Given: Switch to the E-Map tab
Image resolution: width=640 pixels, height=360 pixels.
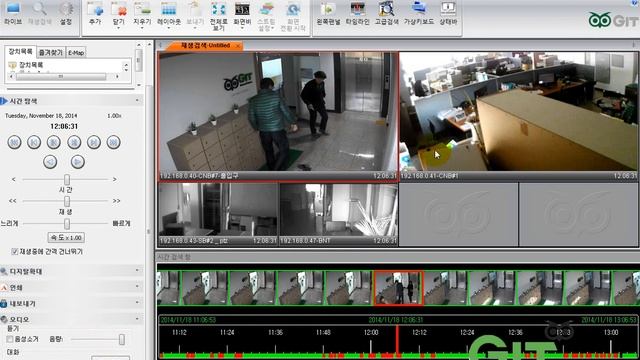Looking at the screenshot, I should coord(76,53).
